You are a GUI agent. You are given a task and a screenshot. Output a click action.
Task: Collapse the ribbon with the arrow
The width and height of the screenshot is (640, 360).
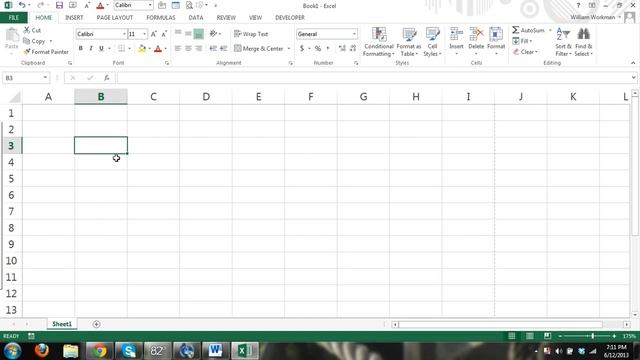click(x=633, y=63)
